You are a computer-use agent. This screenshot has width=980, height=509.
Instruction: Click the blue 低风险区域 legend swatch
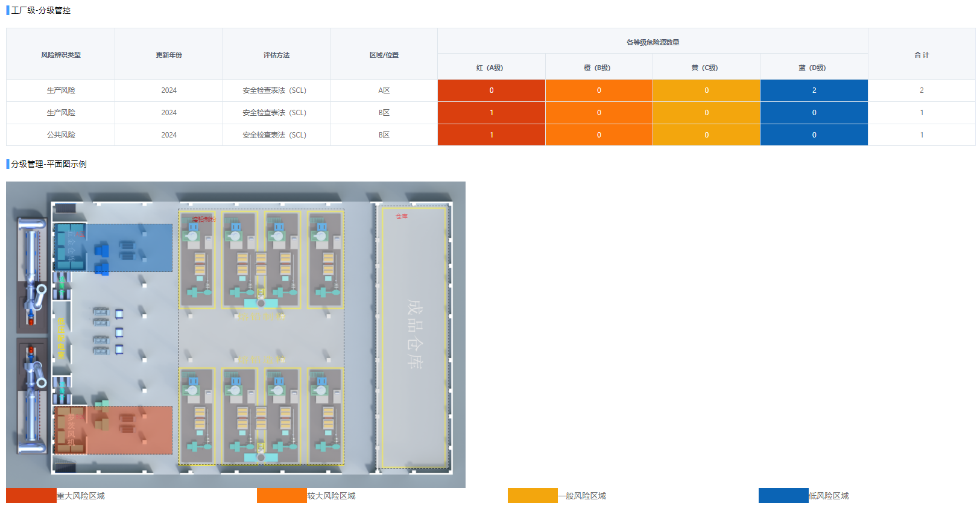(783, 496)
